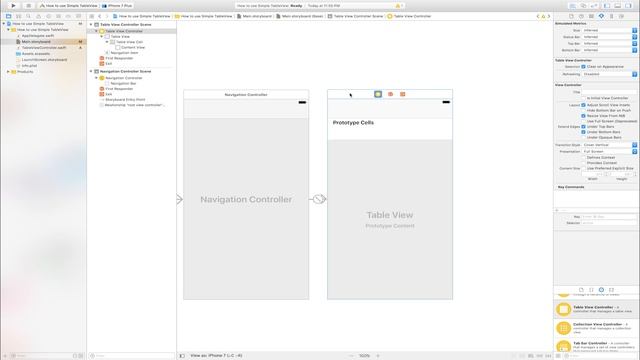Viewport: 640px width, 360px height.
Task: Collapse Table View Controller Scene
Action: tap(91, 24)
